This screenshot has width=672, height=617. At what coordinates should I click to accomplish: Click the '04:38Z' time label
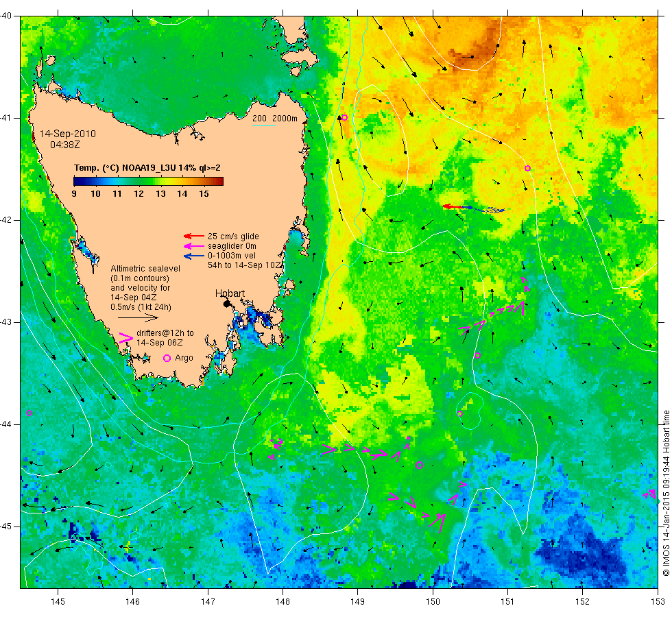pyautogui.click(x=64, y=145)
